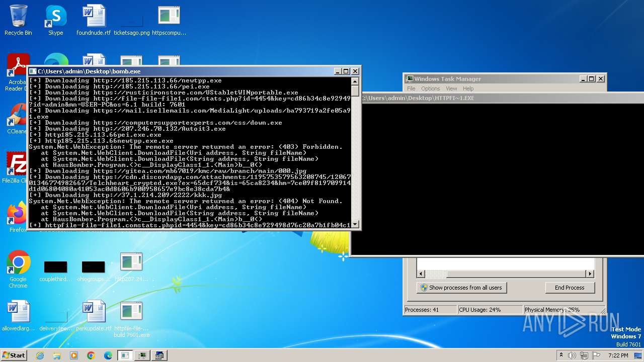Minimize the Windows Task Manager window
644x362 pixels.
[583, 79]
